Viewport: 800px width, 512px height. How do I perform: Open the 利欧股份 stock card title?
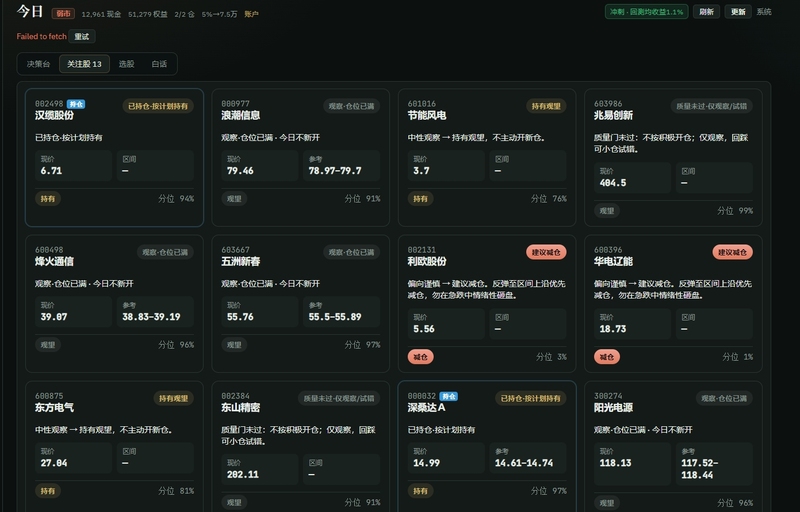click(x=427, y=262)
